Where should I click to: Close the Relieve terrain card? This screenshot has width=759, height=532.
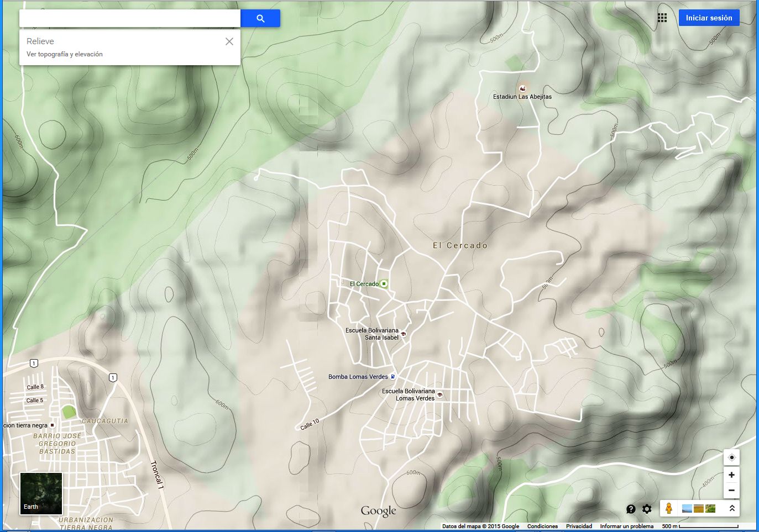(229, 41)
